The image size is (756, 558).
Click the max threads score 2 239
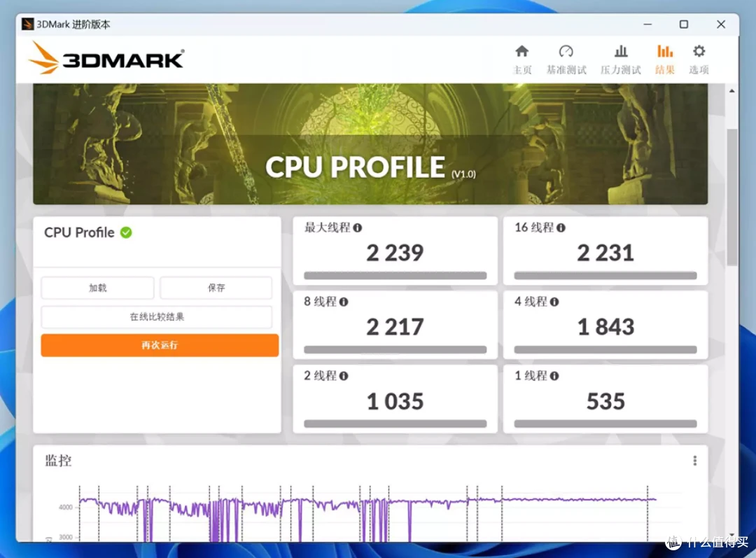click(395, 253)
